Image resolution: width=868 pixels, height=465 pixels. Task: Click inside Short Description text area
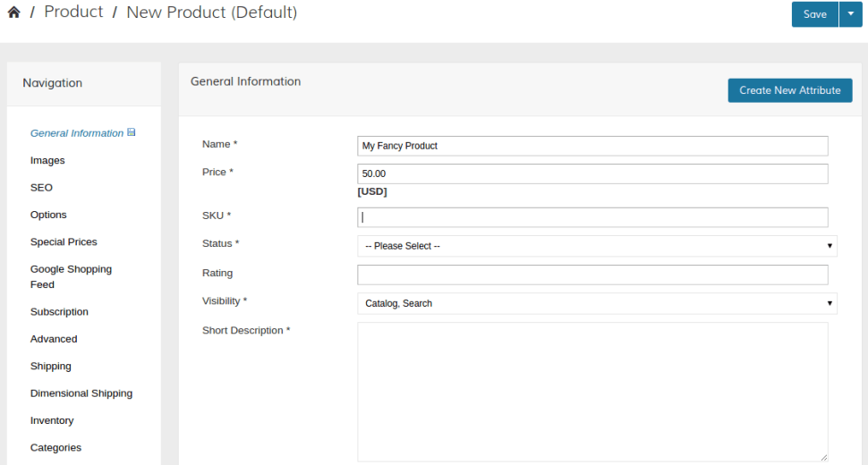point(592,392)
